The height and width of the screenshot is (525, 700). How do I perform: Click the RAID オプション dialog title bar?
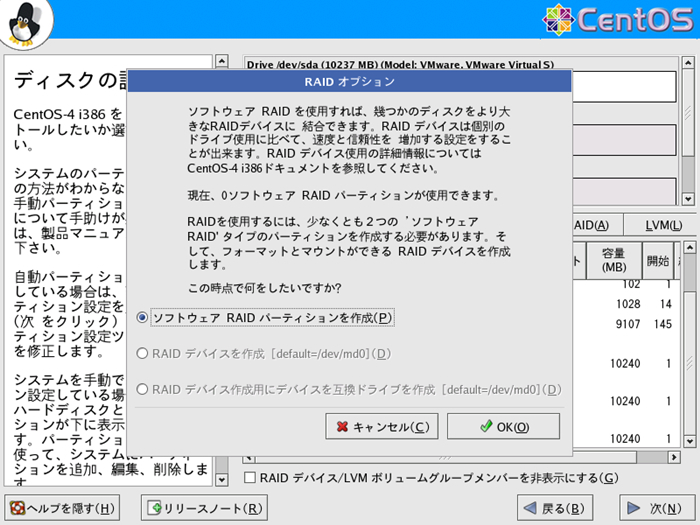[350, 81]
